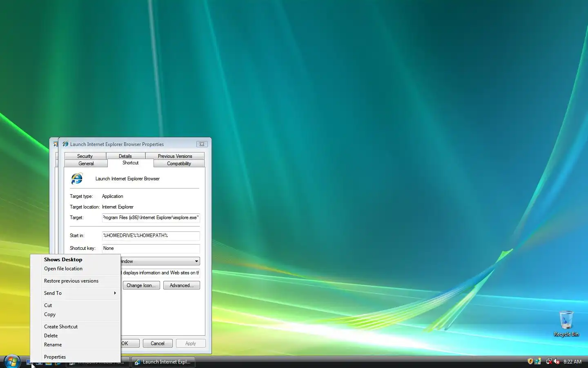The width and height of the screenshot is (588, 368).
Task: Click the Cancel button in Properties dialog
Action: click(x=158, y=343)
